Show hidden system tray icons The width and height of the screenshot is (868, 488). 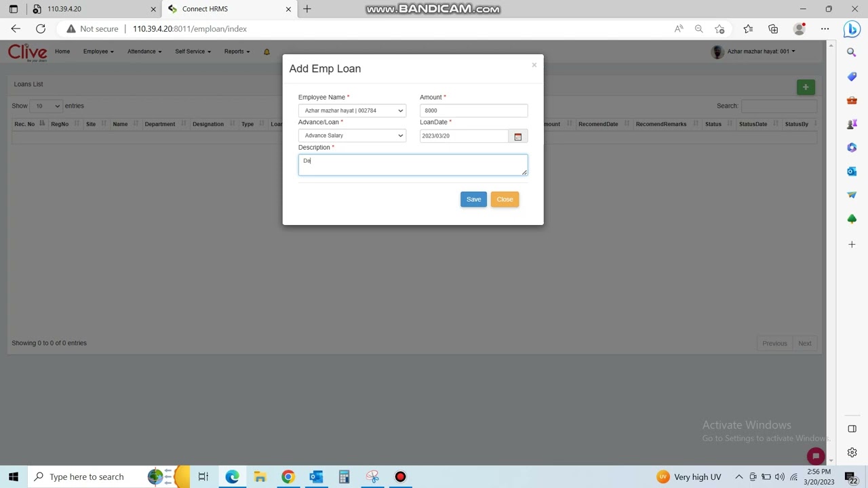point(739,476)
